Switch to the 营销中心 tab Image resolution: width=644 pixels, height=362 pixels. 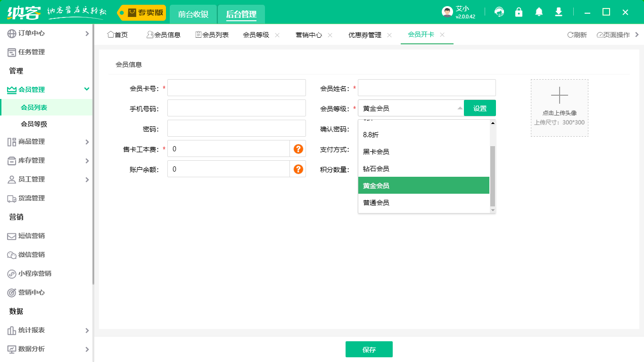(x=309, y=35)
